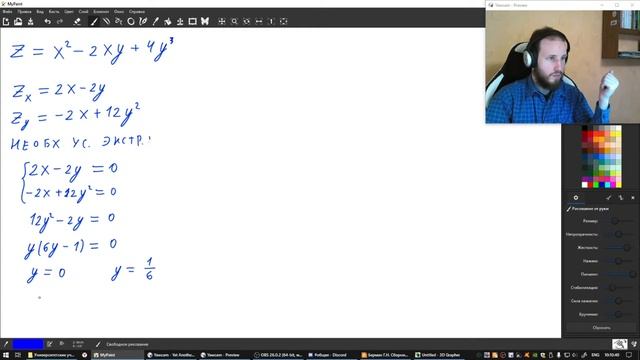Adjust the Непрозрачность slider
Viewport: 640px width, 360px height.
[620, 234]
